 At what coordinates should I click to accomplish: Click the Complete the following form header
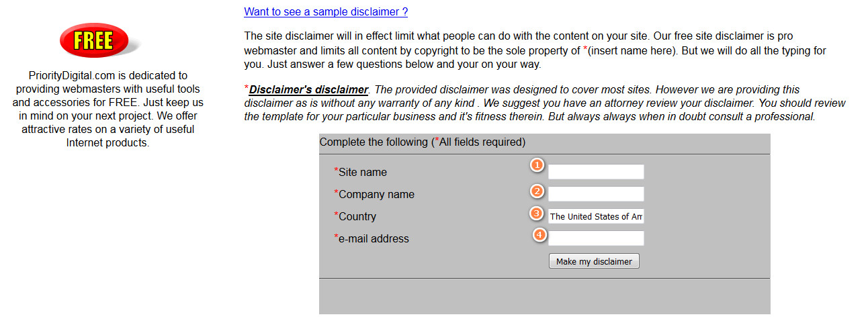click(x=422, y=142)
